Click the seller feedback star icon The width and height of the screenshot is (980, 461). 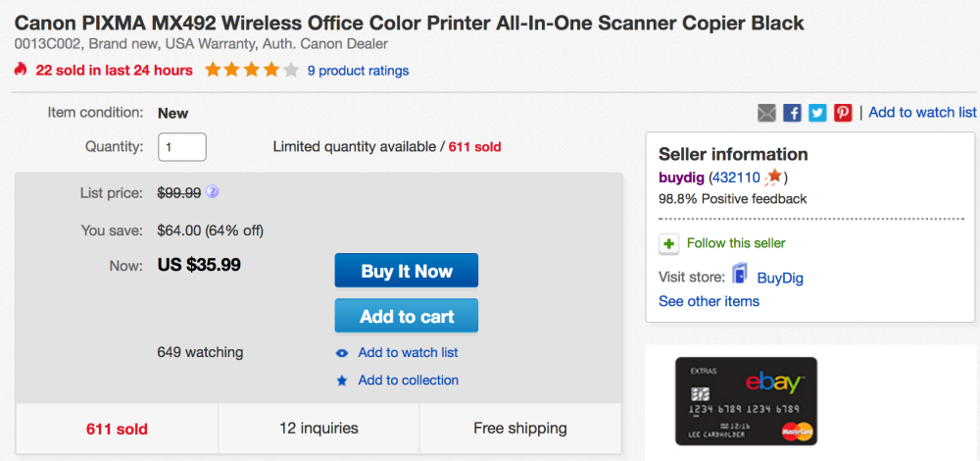(x=773, y=178)
